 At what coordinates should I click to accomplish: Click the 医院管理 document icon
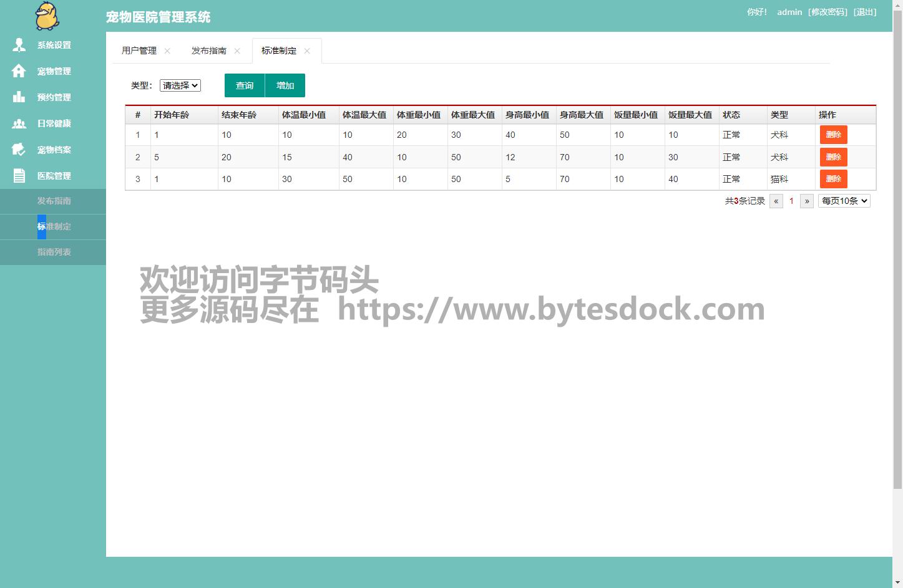coord(19,176)
